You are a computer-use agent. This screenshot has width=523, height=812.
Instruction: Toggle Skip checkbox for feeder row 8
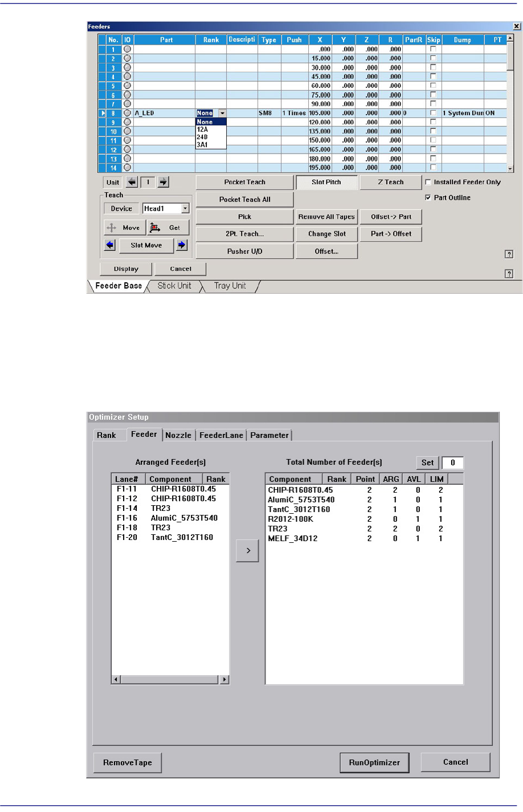(x=433, y=113)
